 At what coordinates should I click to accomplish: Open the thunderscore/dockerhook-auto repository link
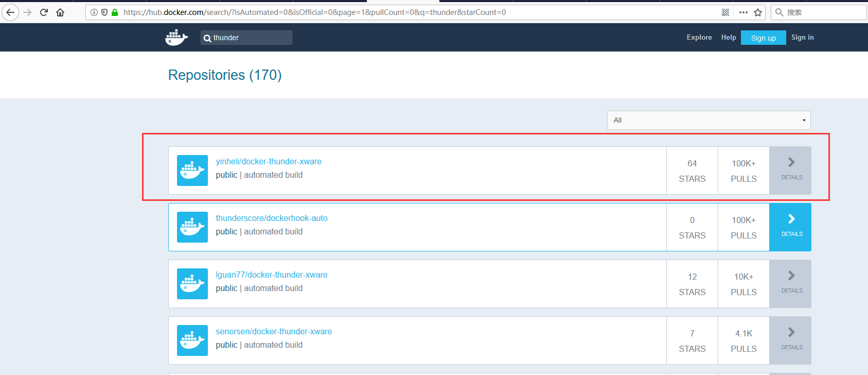tap(272, 218)
